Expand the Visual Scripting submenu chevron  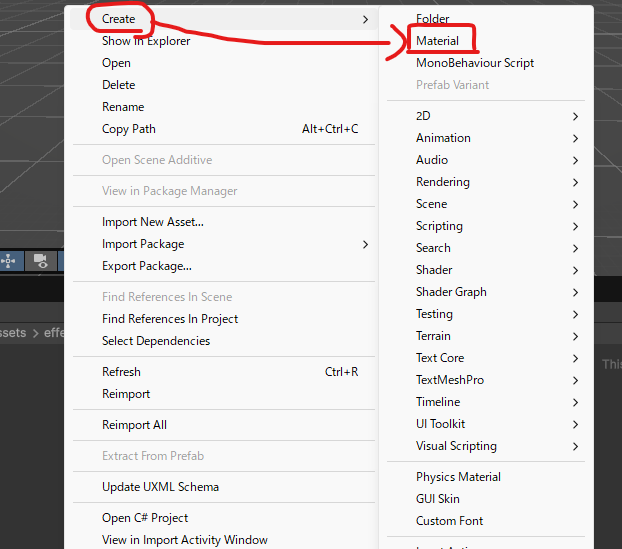pos(576,446)
